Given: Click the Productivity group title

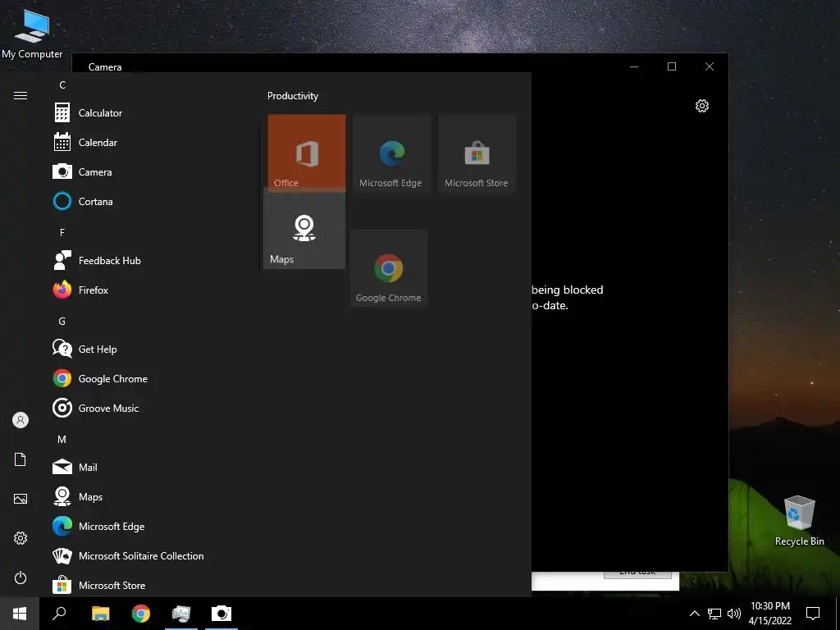Looking at the screenshot, I should point(293,96).
